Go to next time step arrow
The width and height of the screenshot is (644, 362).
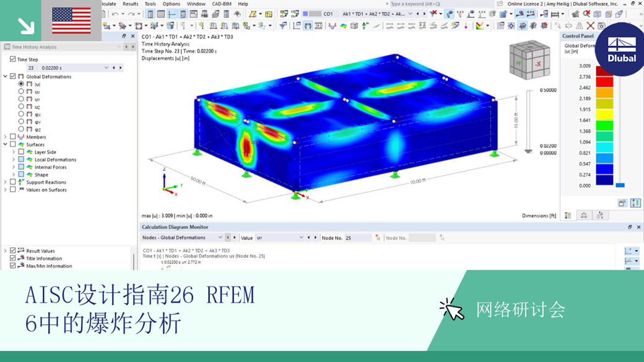click(120, 67)
